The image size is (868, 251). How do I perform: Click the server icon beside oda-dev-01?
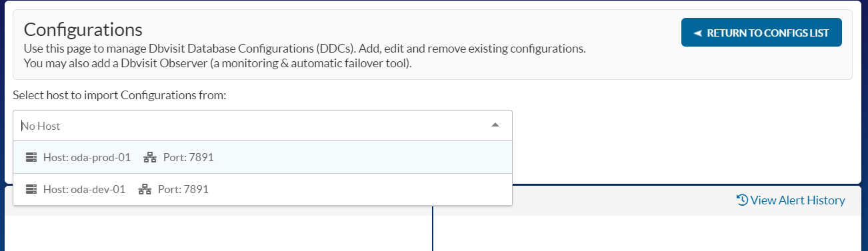point(31,189)
